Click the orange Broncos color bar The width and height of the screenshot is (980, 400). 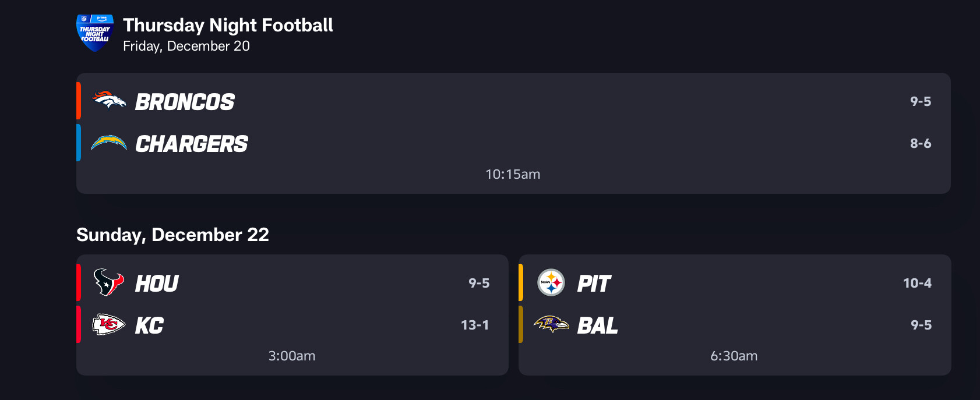click(79, 101)
